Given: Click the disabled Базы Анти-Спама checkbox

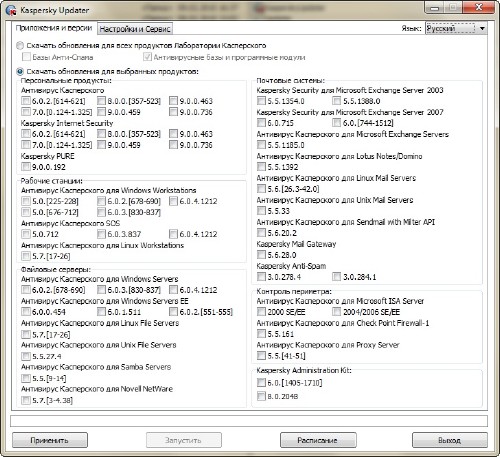Looking at the screenshot, I should click(x=26, y=57).
